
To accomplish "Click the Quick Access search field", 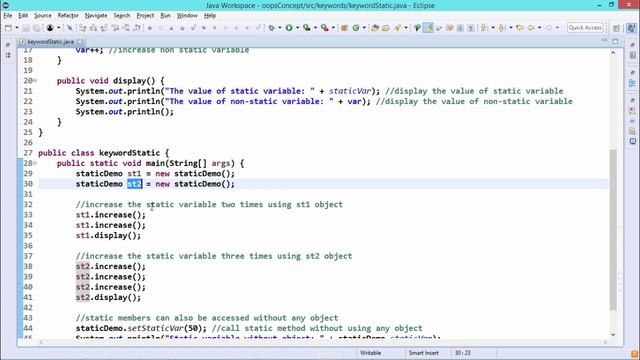I will [585, 27].
